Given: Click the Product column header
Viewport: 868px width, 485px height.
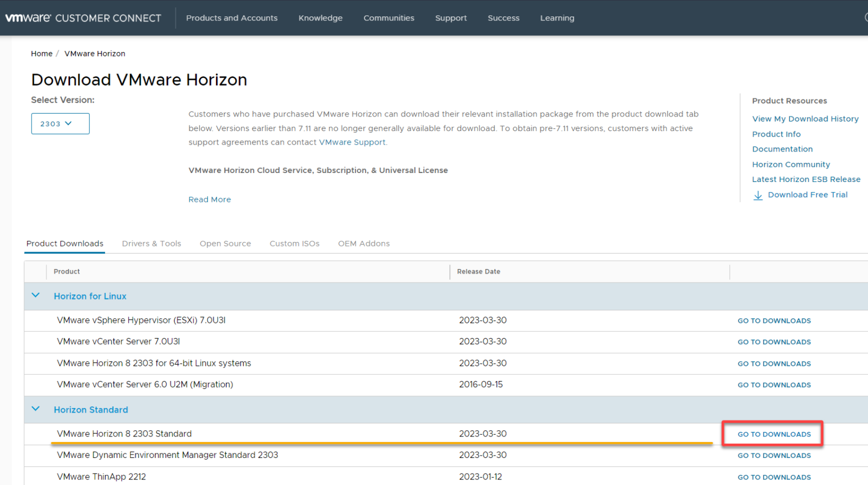Looking at the screenshot, I should (x=67, y=271).
